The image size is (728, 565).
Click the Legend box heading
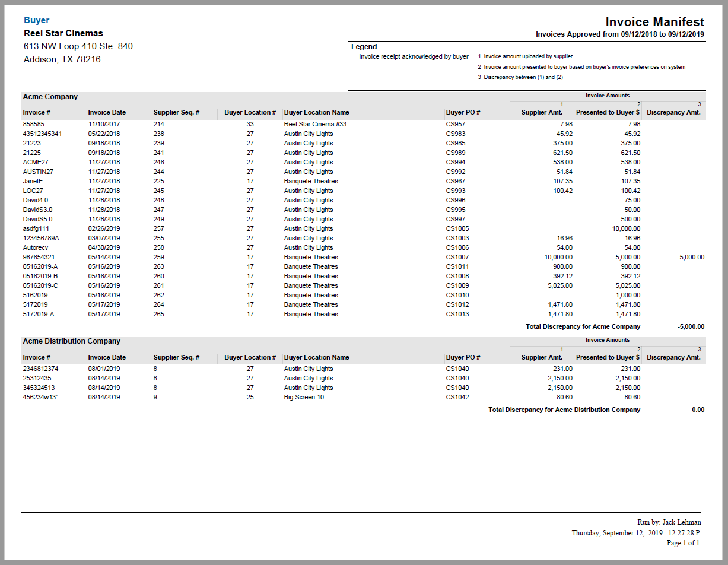[364, 46]
